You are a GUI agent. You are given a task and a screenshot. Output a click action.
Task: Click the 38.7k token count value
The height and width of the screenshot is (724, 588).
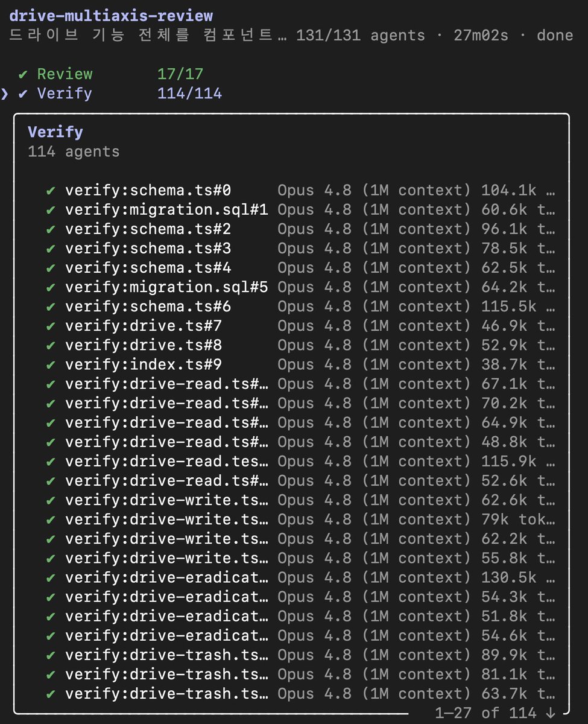(504, 364)
